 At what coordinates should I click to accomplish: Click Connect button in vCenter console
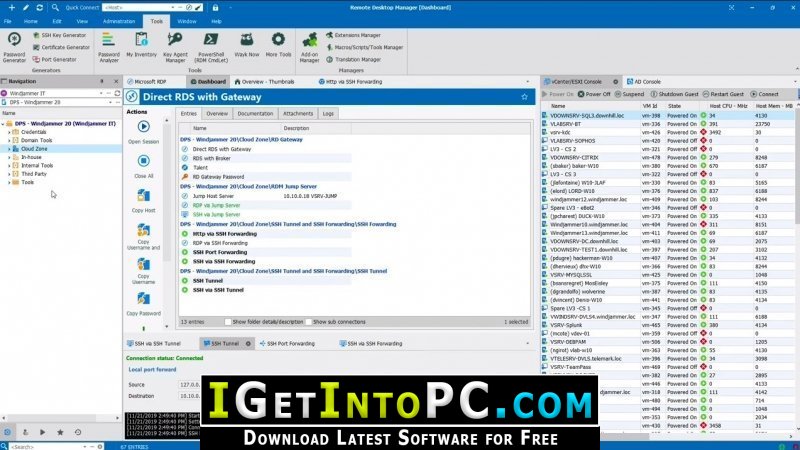click(764, 94)
